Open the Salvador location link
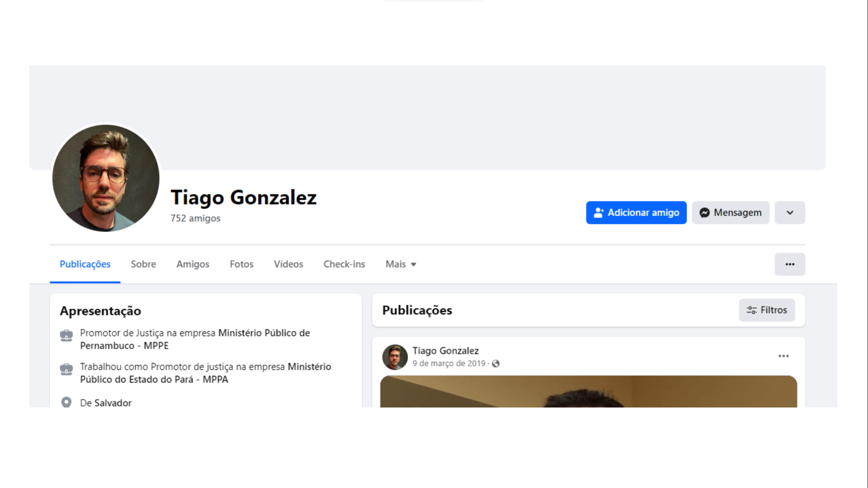 click(x=113, y=403)
